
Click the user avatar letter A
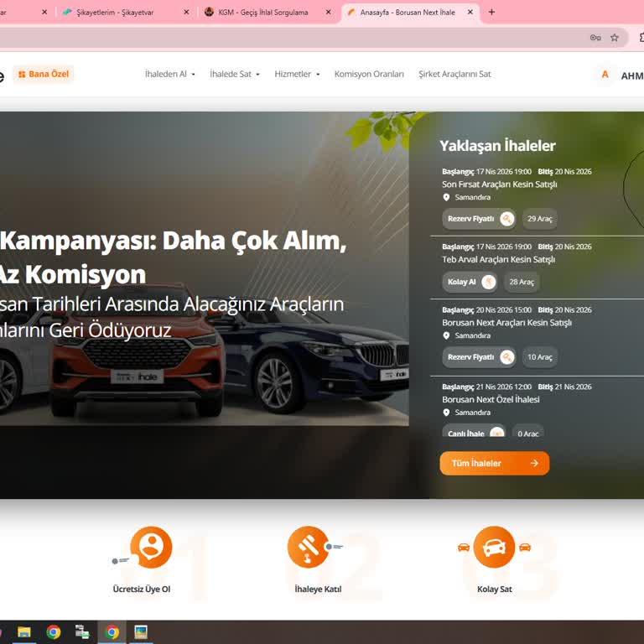pos(605,75)
